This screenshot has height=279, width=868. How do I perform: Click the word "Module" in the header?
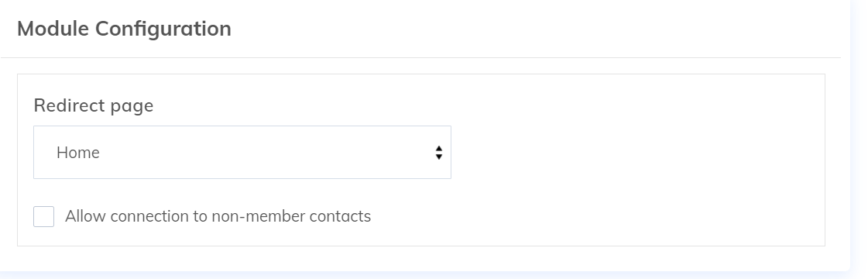[x=53, y=28]
